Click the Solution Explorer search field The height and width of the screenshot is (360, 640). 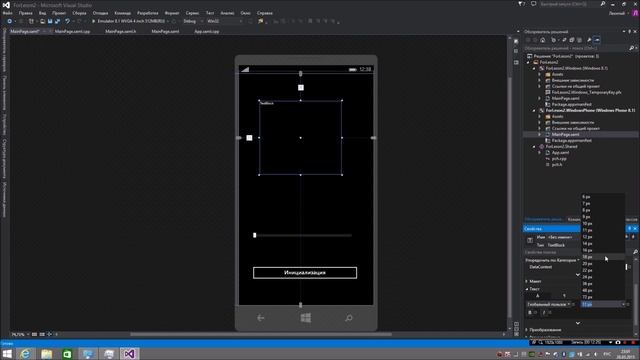[x=576, y=48]
